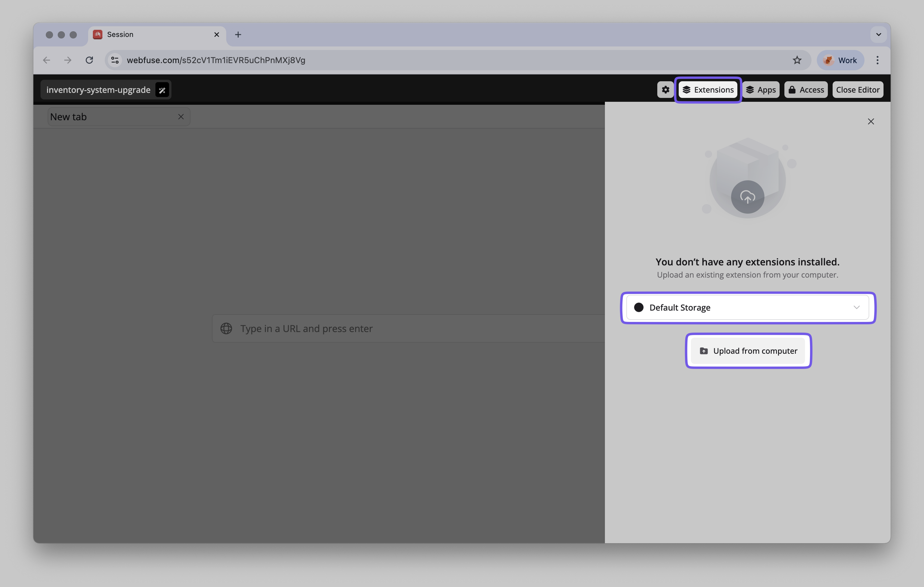Screen dimensions: 924x587
Task: Click Upload from computer
Action: point(748,351)
